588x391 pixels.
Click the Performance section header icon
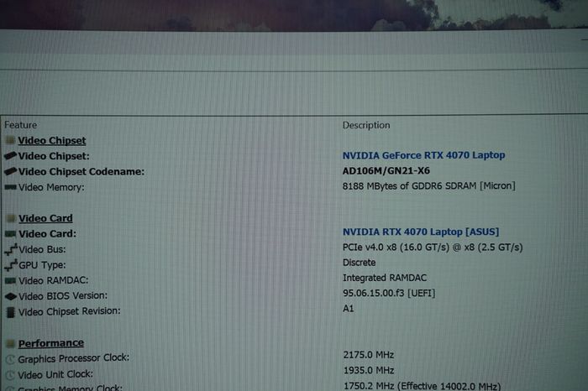click(11, 343)
